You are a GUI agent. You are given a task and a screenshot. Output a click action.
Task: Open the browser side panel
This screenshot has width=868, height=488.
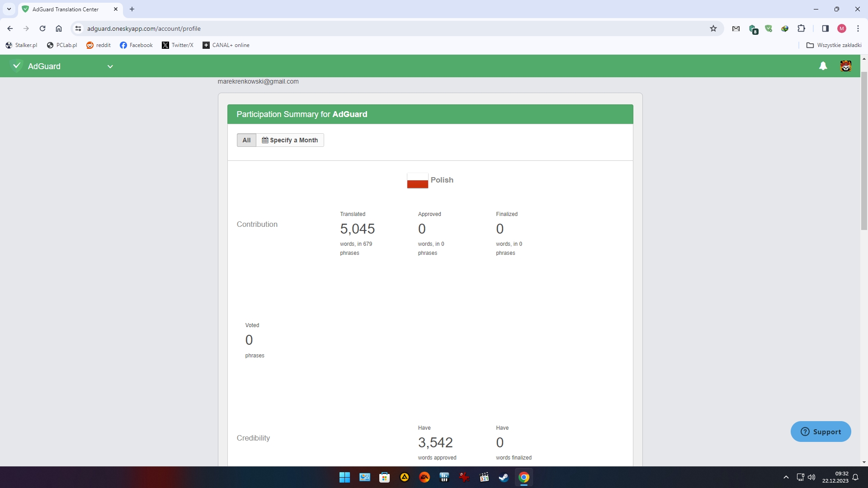825,28
